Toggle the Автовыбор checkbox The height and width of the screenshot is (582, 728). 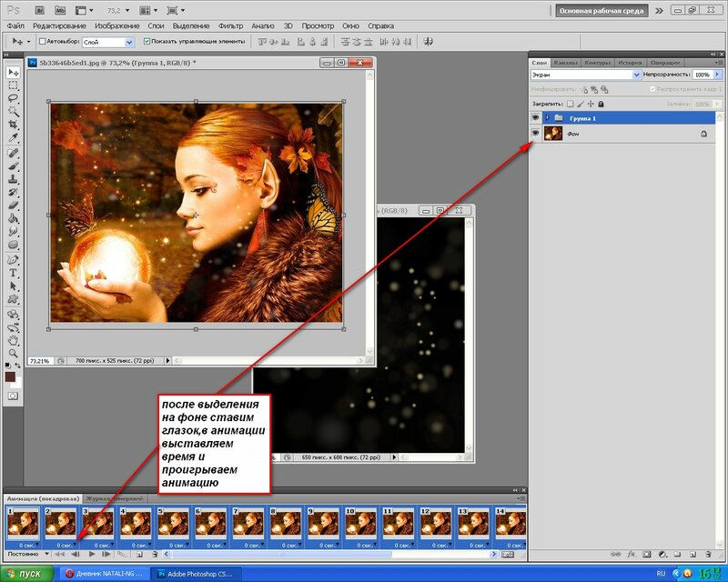[x=42, y=41]
